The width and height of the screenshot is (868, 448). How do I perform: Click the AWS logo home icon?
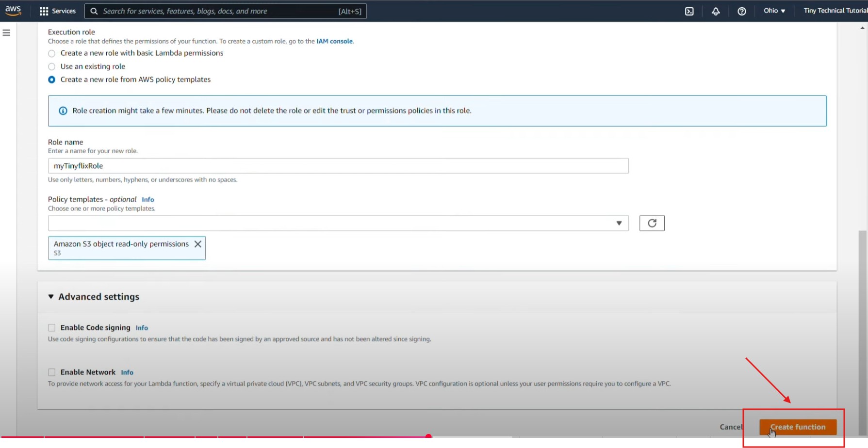13,11
